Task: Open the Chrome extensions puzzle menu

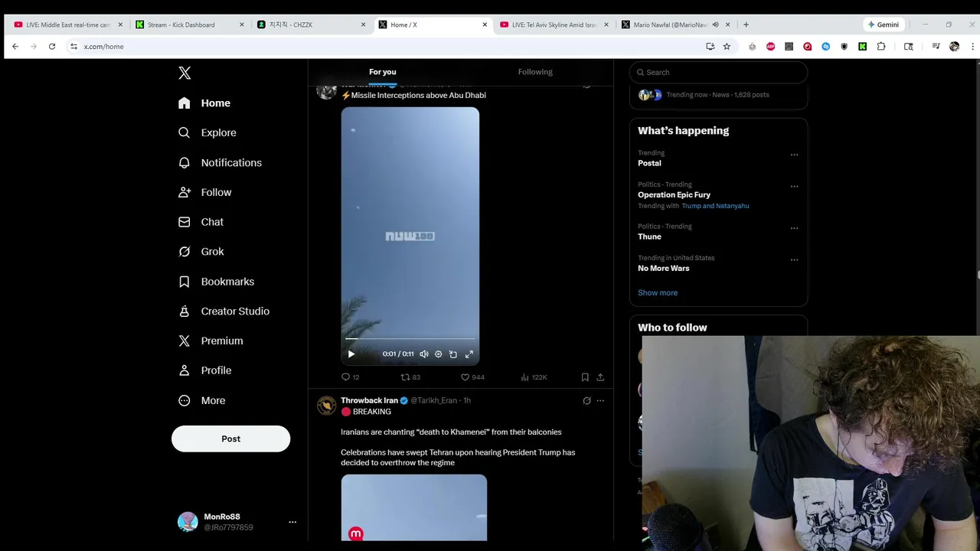Action: [881, 47]
